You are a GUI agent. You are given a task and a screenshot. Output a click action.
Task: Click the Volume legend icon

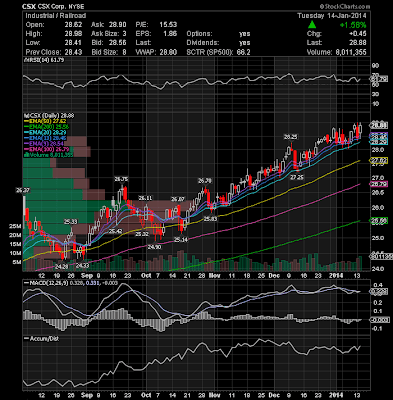25,155
